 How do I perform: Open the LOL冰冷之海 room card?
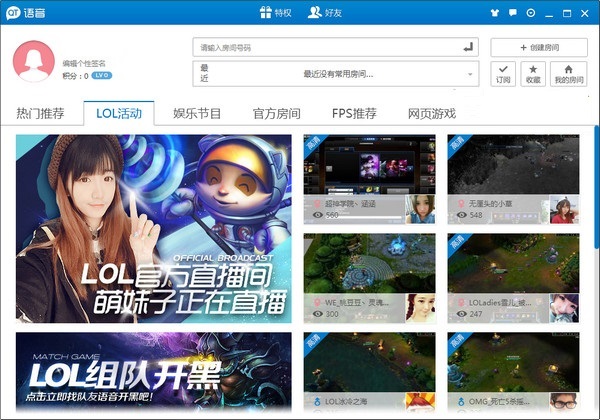[x=369, y=372]
